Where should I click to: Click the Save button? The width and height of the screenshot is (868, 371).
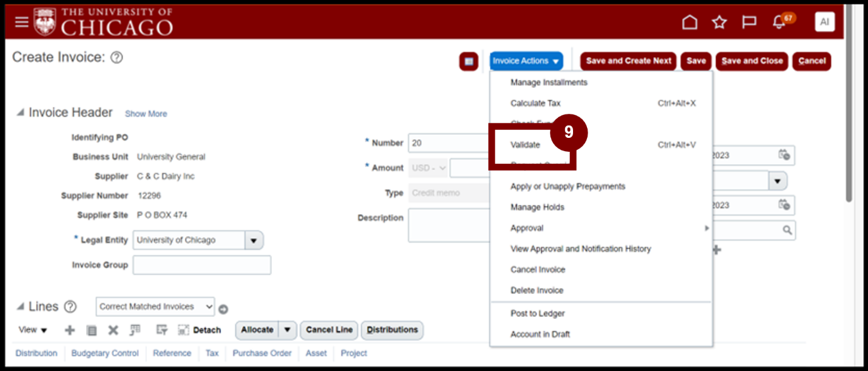click(696, 61)
